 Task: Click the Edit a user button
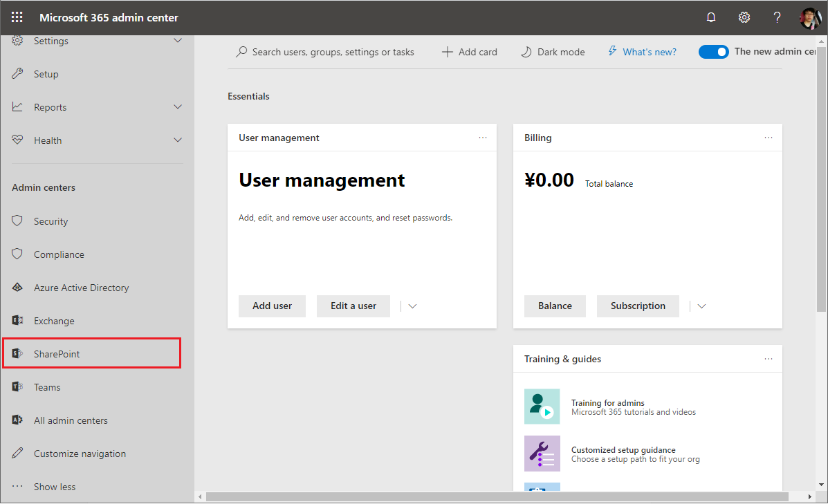[x=353, y=306]
